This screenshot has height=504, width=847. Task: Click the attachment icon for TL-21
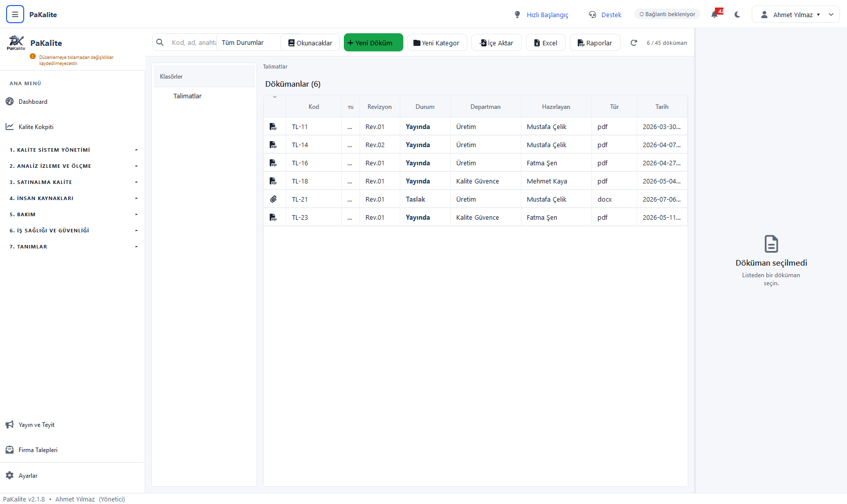coord(273,199)
